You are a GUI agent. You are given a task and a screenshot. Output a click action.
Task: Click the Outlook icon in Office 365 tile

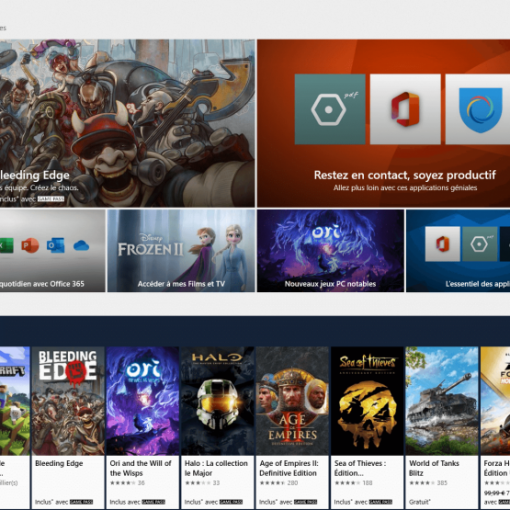(x=56, y=246)
